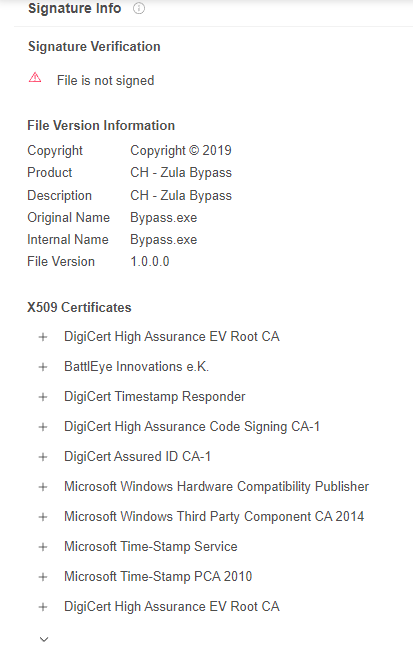This screenshot has width=413, height=650.
Task: Select the DigiCert Assured ID CA-1 label
Action: [x=137, y=456]
